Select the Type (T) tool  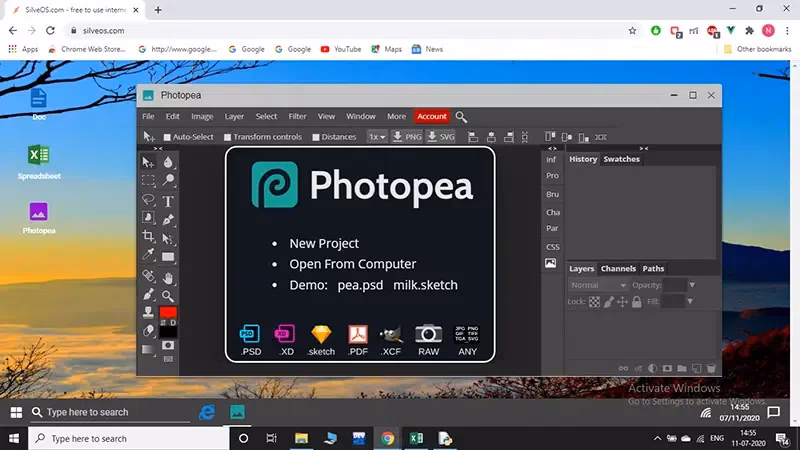168,200
